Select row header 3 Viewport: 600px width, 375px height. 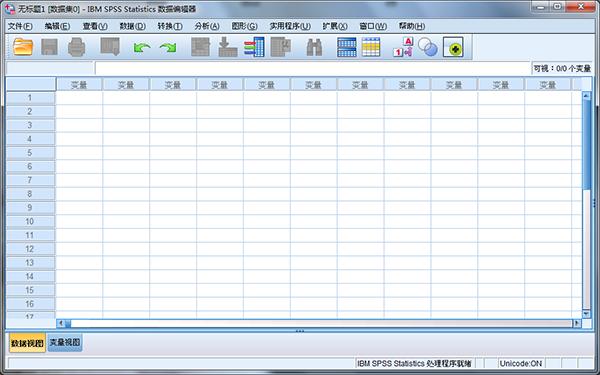point(31,126)
